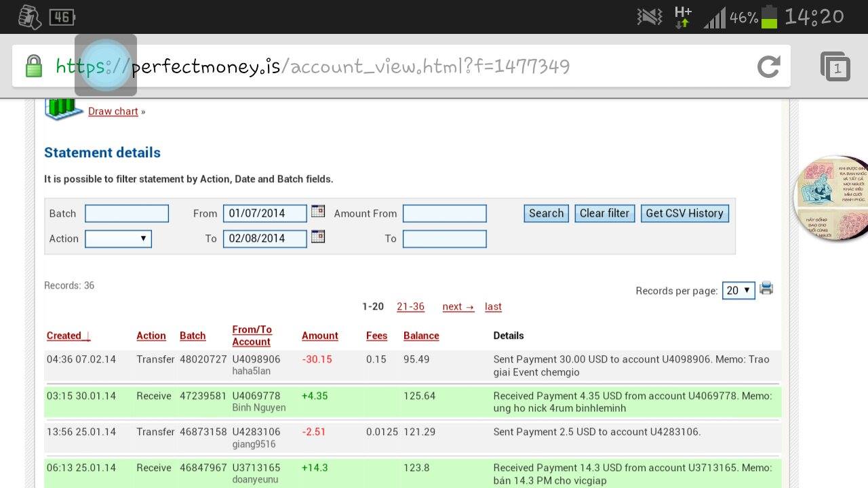Select the balance value 95.49
Image resolution: width=868 pixels, height=488 pixels.
[416, 359]
